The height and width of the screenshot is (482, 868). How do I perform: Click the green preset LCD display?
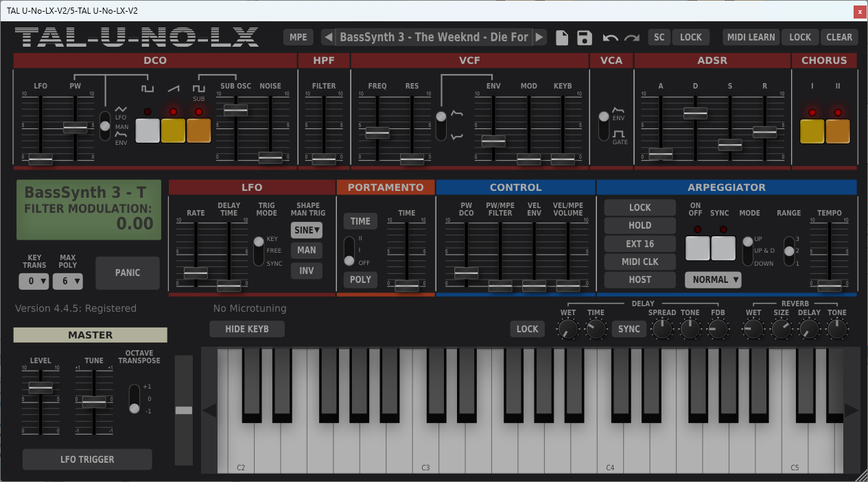tap(89, 209)
